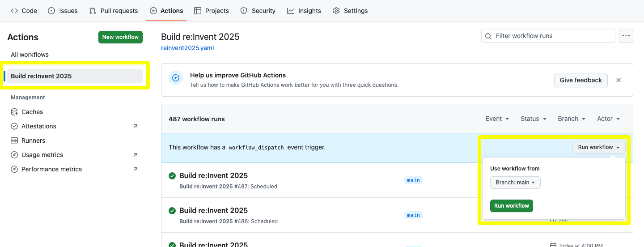Click the Usage metrics gauge icon

tap(14, 155)
